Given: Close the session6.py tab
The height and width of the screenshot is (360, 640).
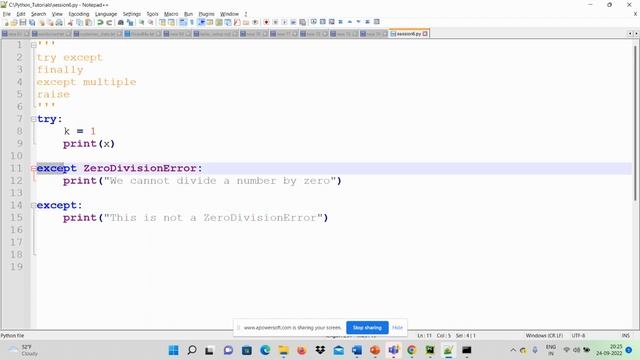Looking at the screenshot, I should click(425, 33).
